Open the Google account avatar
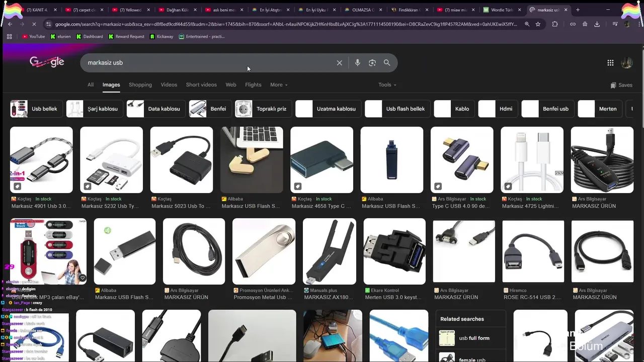This screenshot has width=644, height=362. point(627,63)
